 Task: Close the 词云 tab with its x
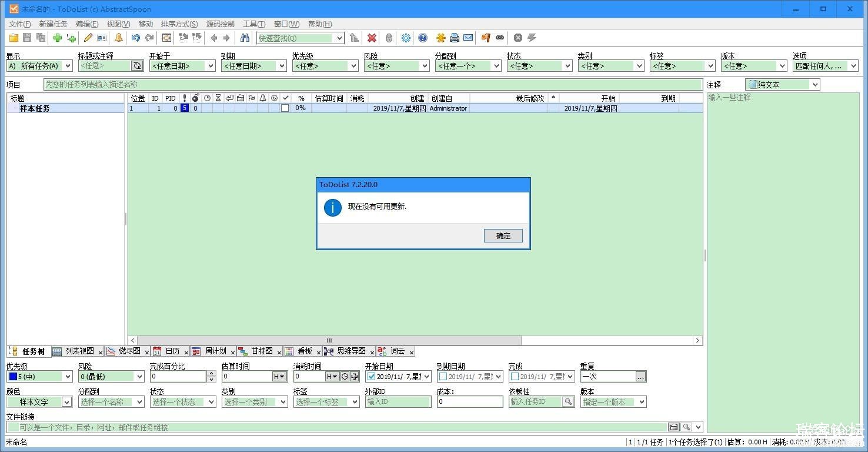(412, 352)
